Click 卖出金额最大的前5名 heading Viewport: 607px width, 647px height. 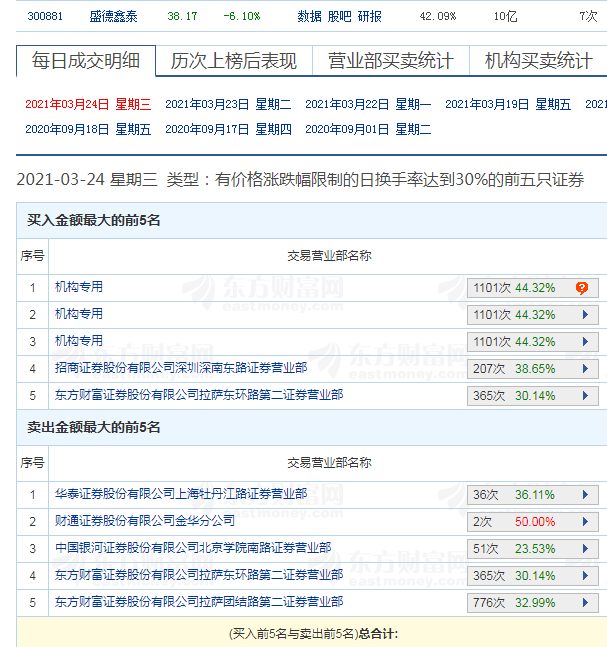click(x=94, y=427)
